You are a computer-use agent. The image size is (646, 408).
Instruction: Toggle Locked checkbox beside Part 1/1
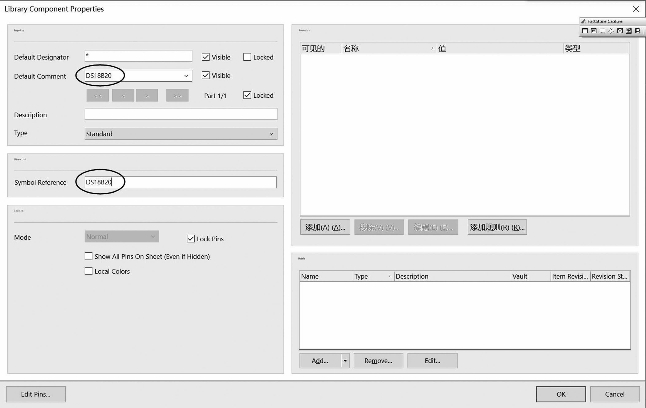coord(247,95)
